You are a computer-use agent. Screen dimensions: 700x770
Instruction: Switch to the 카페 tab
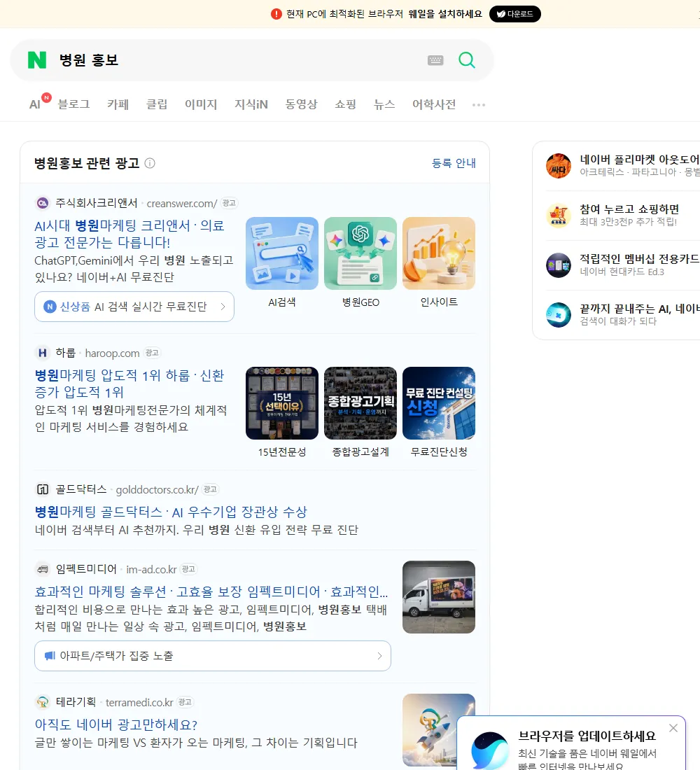(118, 104)
